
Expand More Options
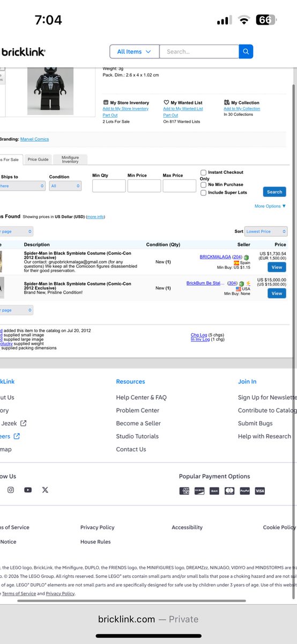click(x=270, y=206)
